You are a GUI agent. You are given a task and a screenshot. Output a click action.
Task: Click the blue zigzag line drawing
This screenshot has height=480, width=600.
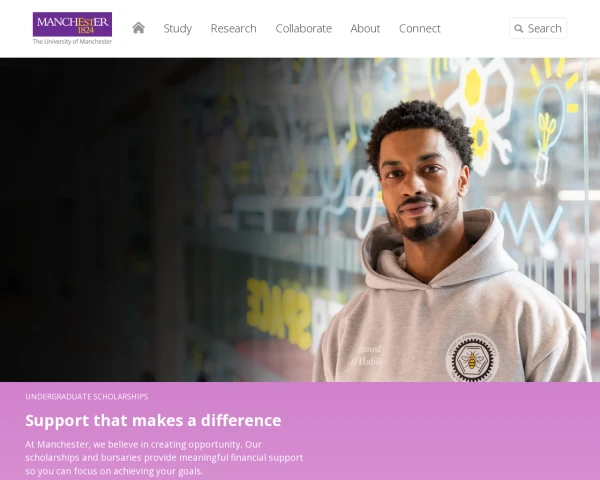coord(530,222)
